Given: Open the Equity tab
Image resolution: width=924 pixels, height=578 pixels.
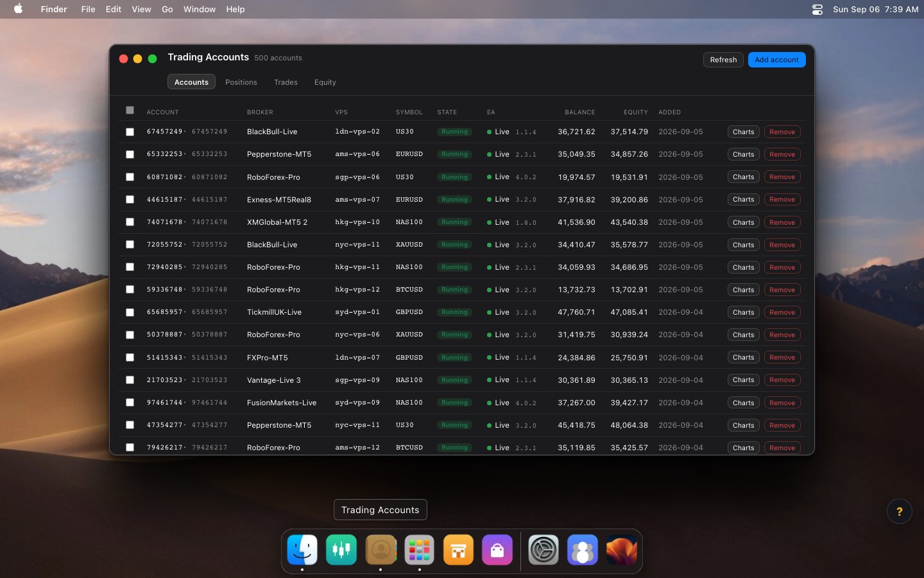Looking at the screenshot, I should [325, 82].
